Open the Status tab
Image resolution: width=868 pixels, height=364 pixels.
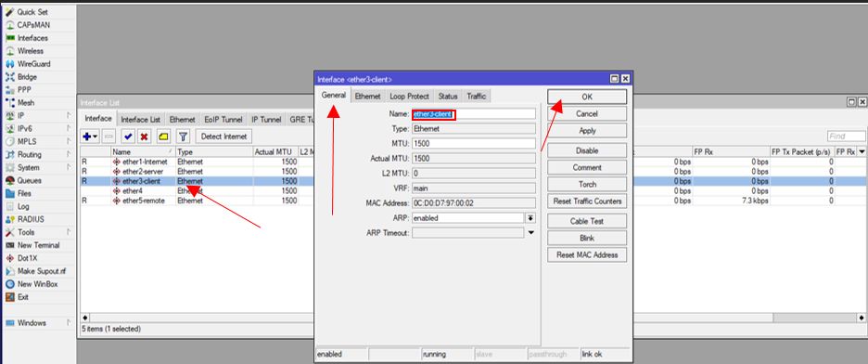coord(448,97)
